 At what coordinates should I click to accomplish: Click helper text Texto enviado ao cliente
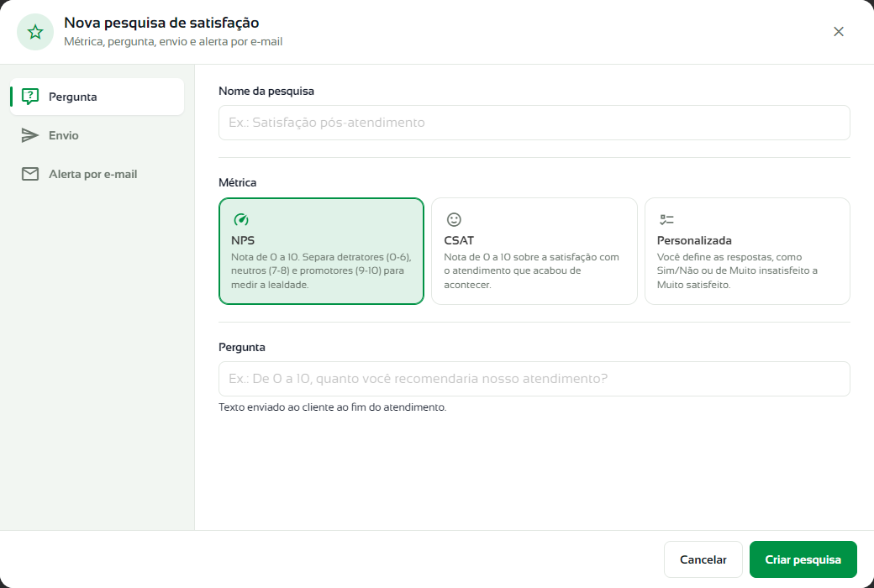point(332,407)
